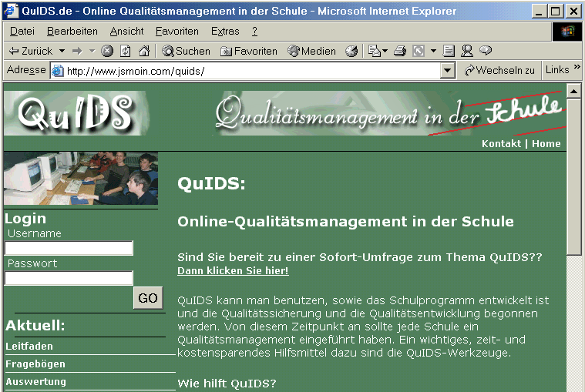The height and width of the screenshot is (392, 585).
Task: Go to the browser Home icon
Action: 144,51
